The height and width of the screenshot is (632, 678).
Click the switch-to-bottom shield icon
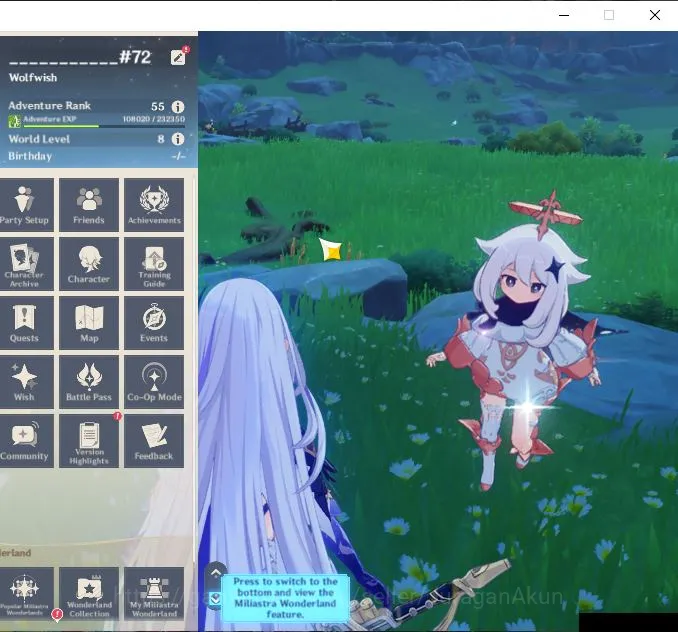pos(215,599)
